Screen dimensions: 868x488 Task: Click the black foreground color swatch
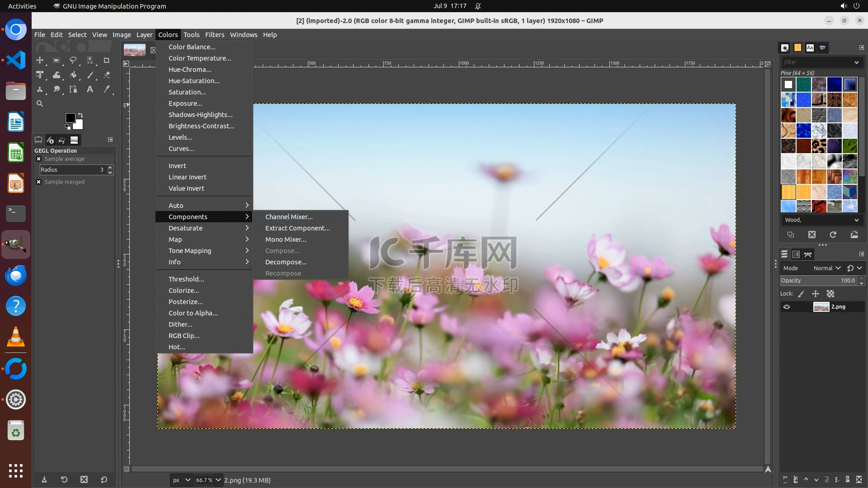pos(70,117)
